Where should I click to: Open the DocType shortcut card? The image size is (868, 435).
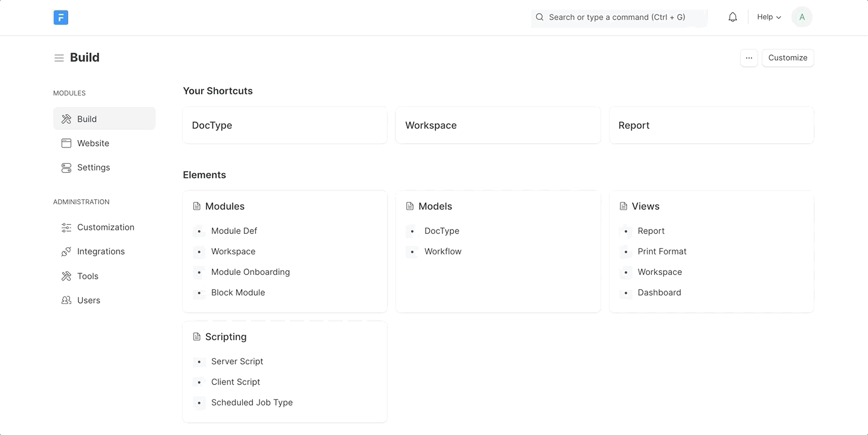(284, 126)
